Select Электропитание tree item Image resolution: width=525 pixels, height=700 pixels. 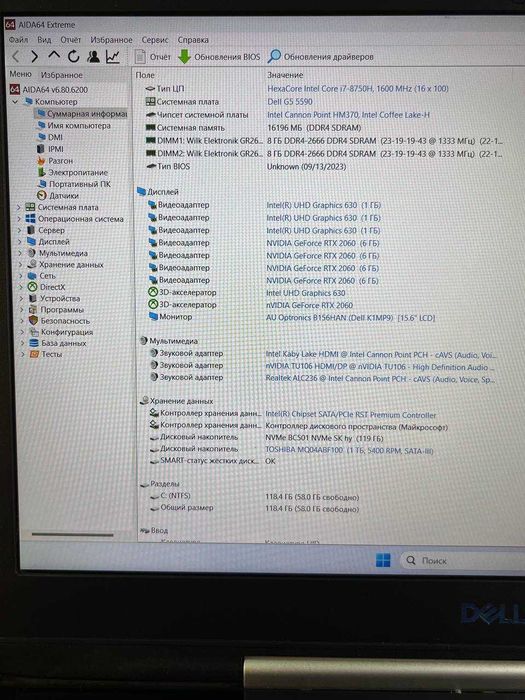point(72,172)
